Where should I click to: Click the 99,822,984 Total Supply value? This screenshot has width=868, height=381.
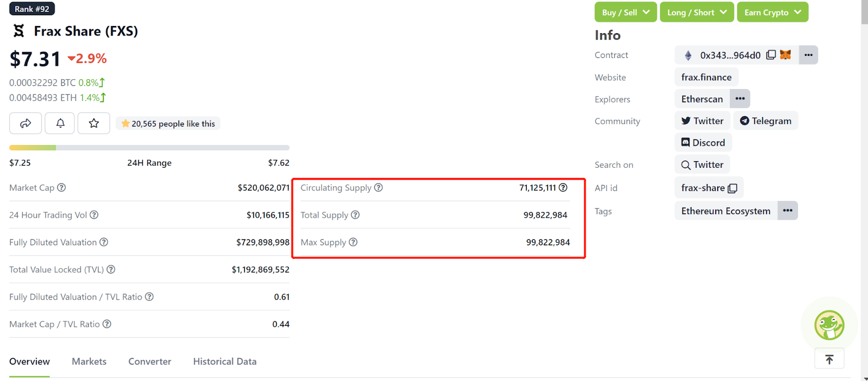point(545,215)
